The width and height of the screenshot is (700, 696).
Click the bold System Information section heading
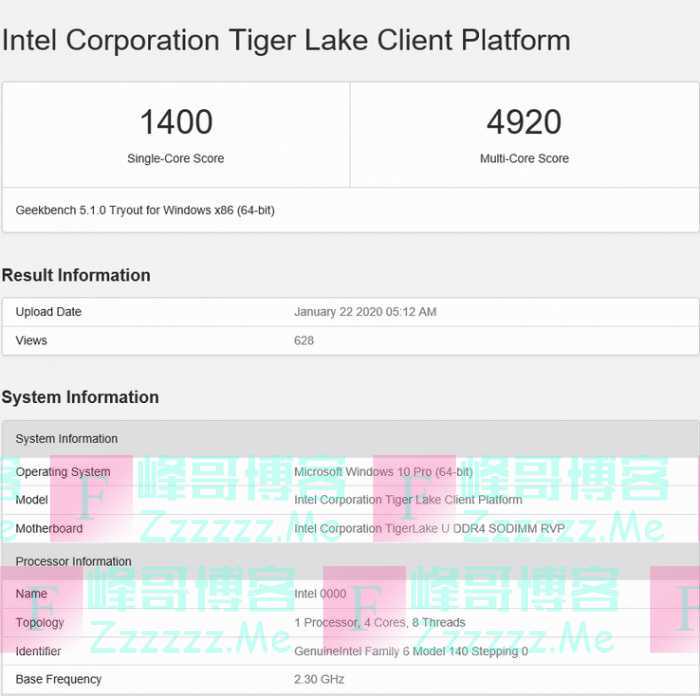pos(80,397)
